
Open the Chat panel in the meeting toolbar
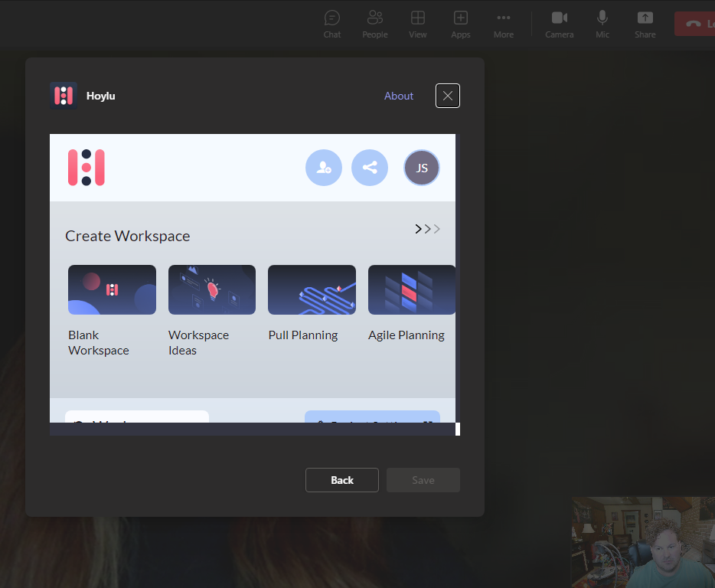[332, 24]
